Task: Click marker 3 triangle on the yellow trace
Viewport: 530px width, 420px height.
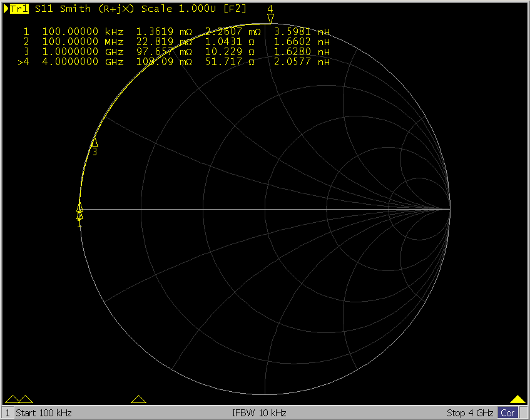Action: pyautogui.click(x=94, y=143)
